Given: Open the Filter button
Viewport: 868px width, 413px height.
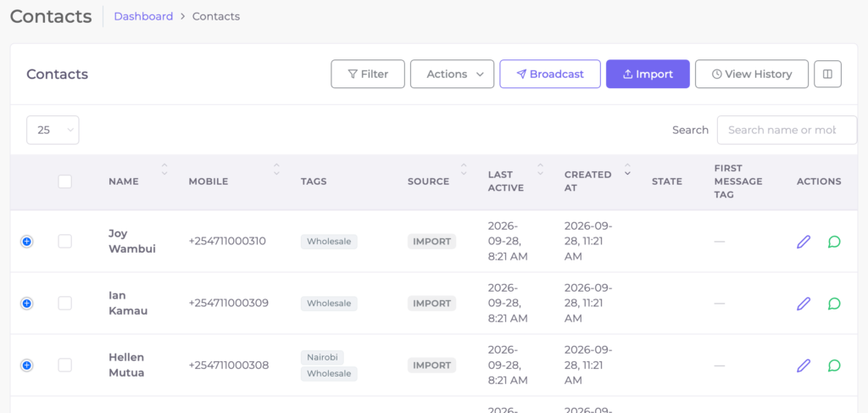Looking at the screenshot, I should coord(368,74).
